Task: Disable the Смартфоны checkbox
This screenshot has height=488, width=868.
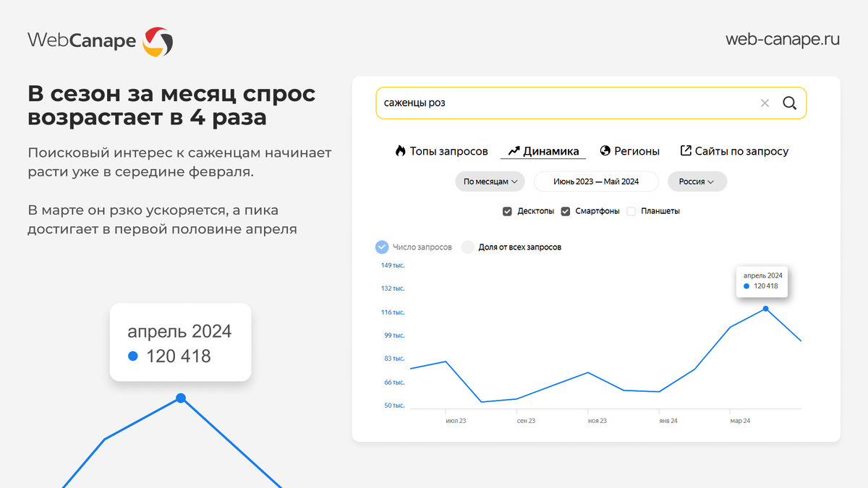Action: [x=566, y=211]
